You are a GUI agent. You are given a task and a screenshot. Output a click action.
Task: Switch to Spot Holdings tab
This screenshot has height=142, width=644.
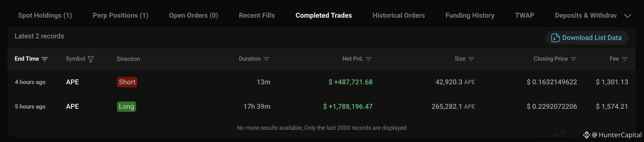pos(45,16)
